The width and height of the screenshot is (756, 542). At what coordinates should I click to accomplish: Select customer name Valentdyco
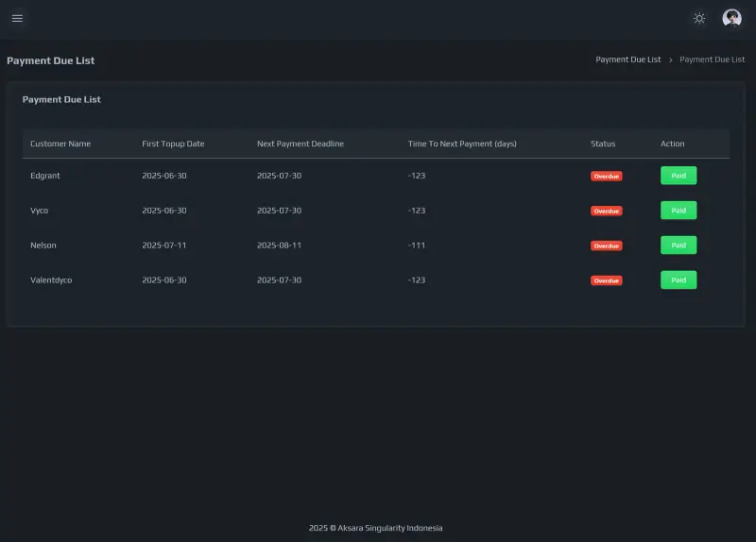(51, 279)
